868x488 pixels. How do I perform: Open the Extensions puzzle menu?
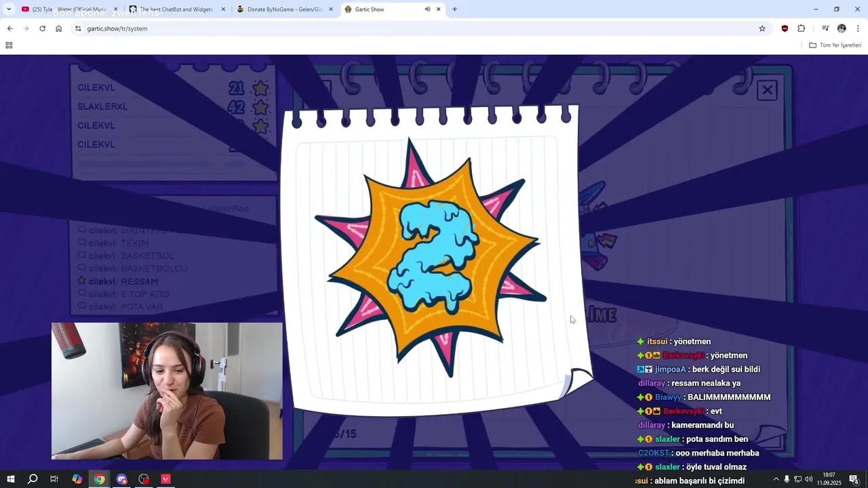click(x=802, y=28)
